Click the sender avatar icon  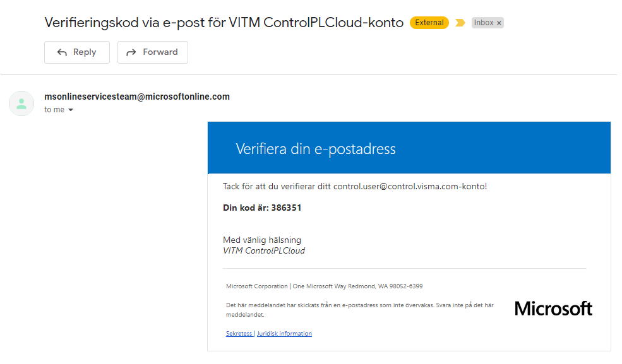pos(21,103)
